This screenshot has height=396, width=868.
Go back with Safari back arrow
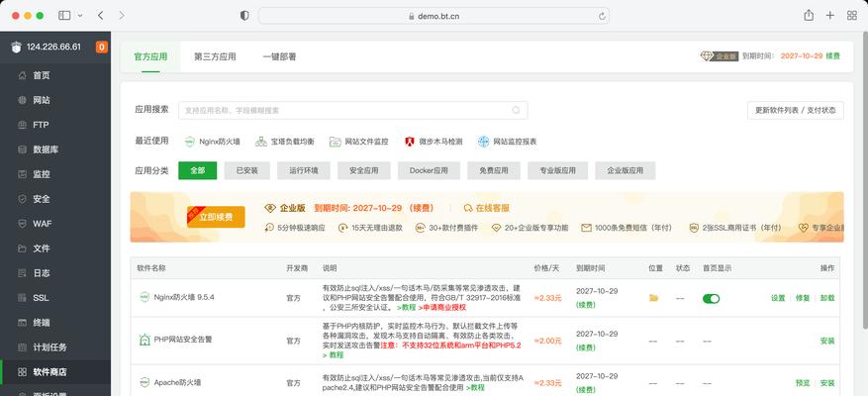point(100,16)
